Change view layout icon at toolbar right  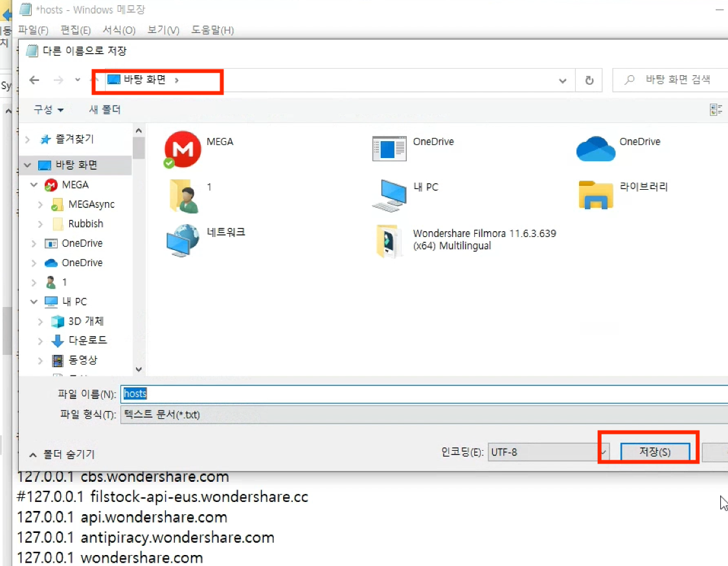[716, 109]
